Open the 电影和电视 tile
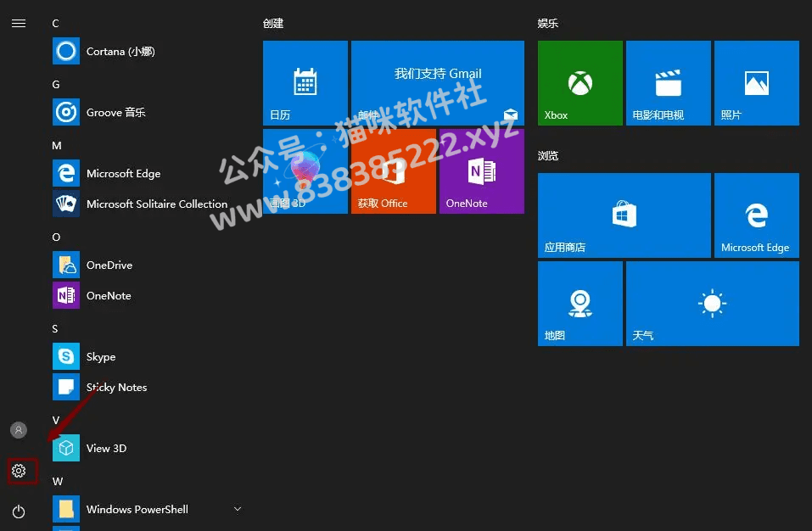The image size is (812, 531). point(669,83)
